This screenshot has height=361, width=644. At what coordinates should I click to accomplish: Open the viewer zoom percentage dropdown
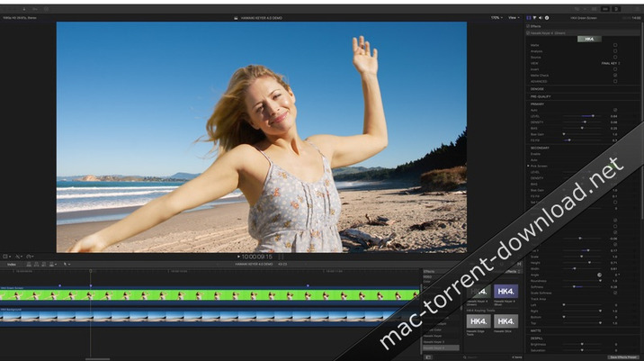point(496,17)
